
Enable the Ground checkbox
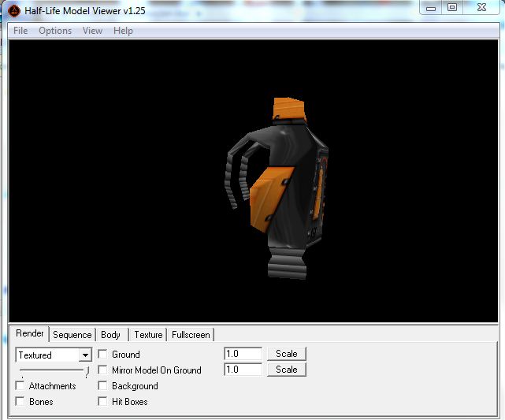[x=102, y=355]
